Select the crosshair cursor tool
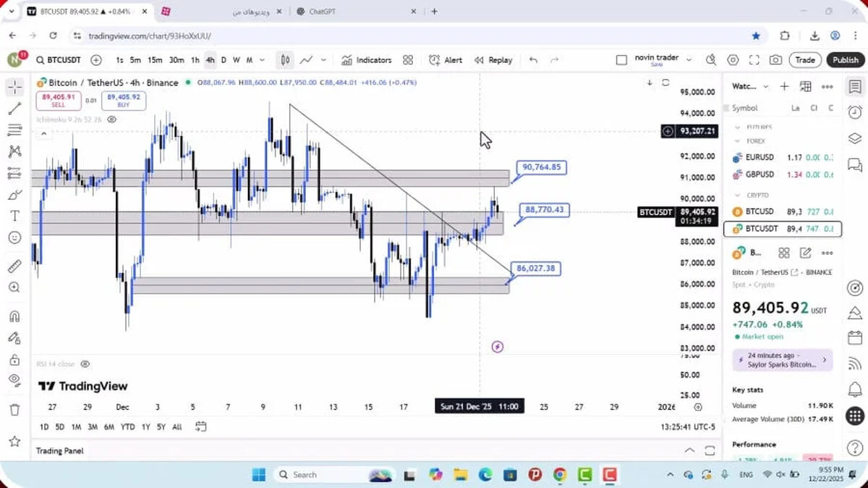This screenshot has height=488, width=868. click(14, 88)
